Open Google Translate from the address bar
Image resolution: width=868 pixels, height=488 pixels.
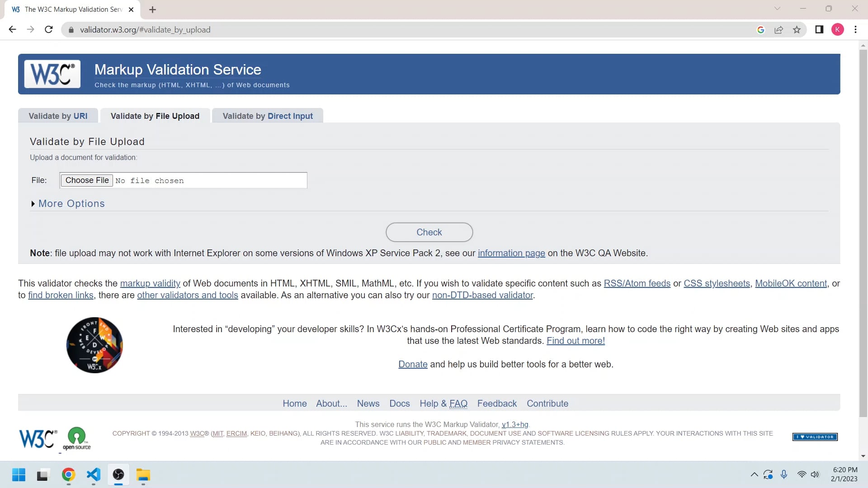pos(761,29)
